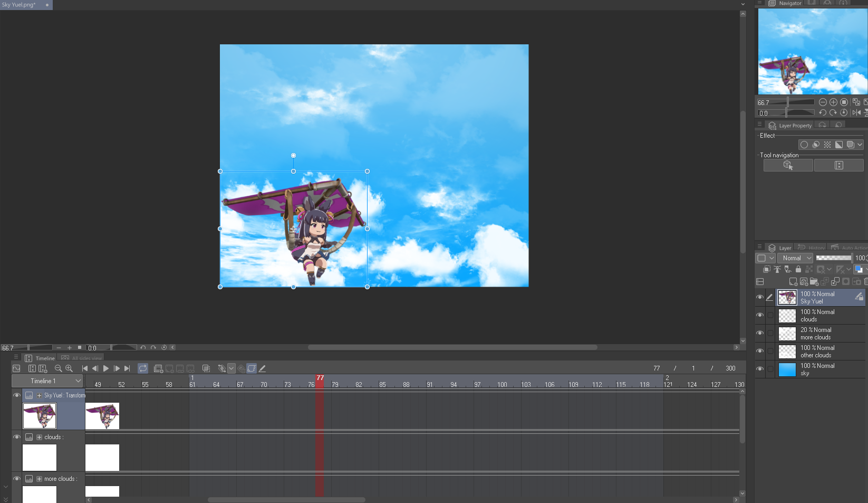
Task: Expand the clouds timeline track
Action: 39,437
